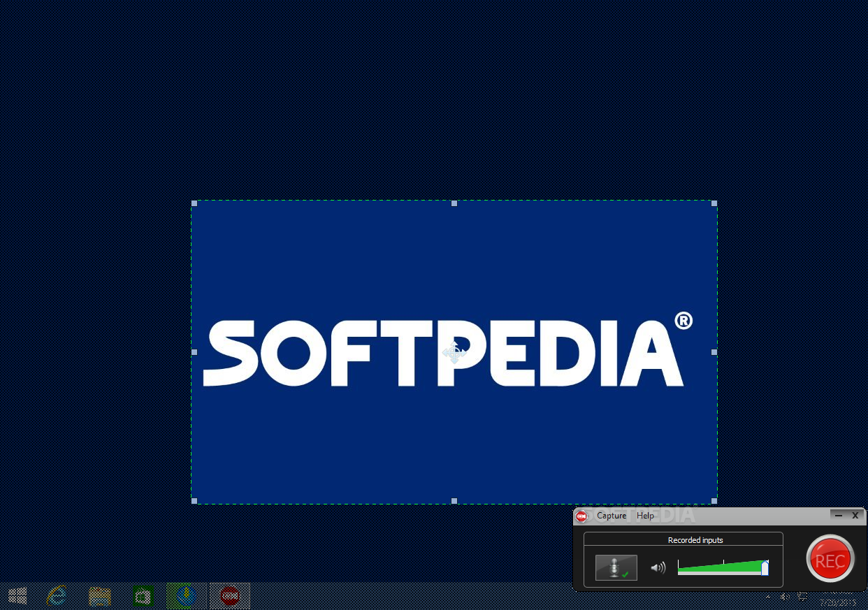Open File Explorer from the taskbar

coord(100,596)
